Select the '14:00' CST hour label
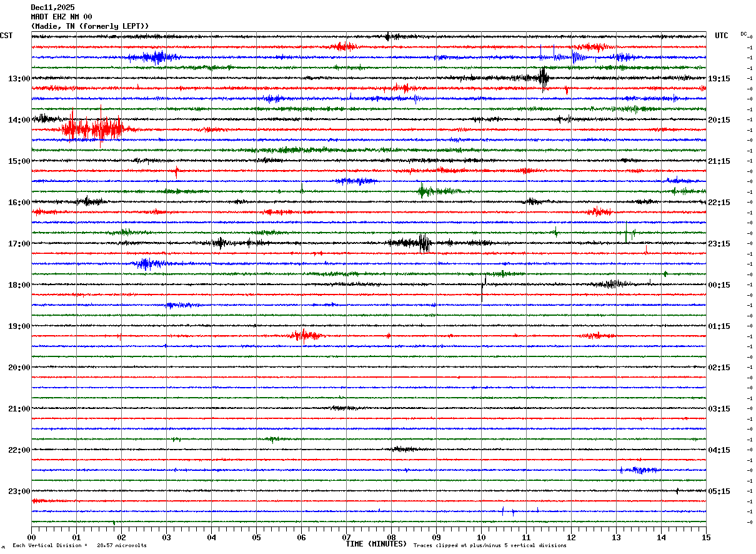The width and height of the screenshot is (756, 554). click(x=19, y=120)
